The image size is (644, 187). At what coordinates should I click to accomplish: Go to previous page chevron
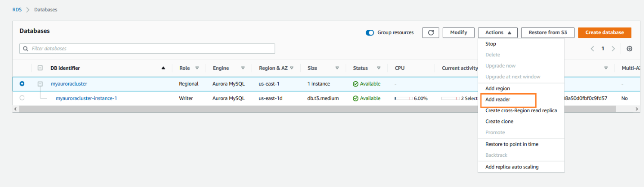(593, 49)
